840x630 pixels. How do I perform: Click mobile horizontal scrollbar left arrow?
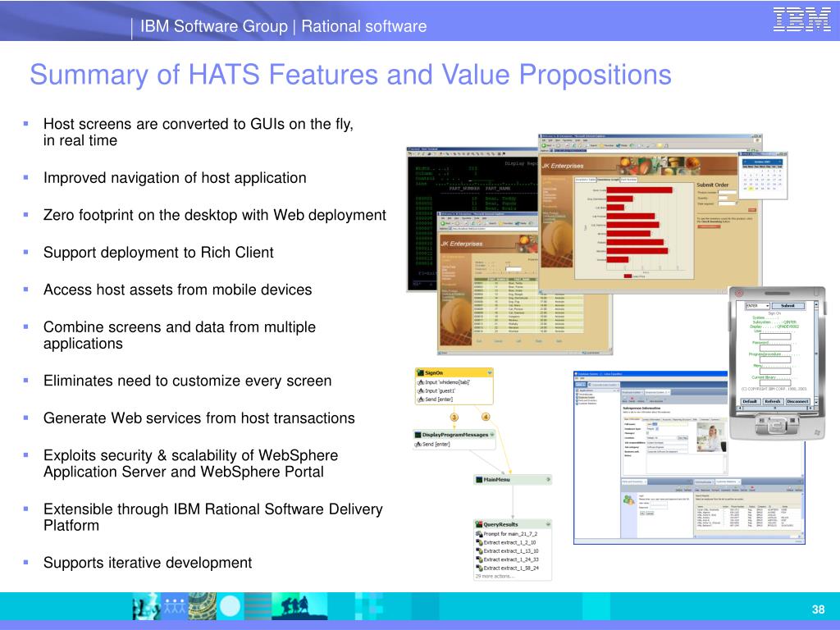(742, 409)
